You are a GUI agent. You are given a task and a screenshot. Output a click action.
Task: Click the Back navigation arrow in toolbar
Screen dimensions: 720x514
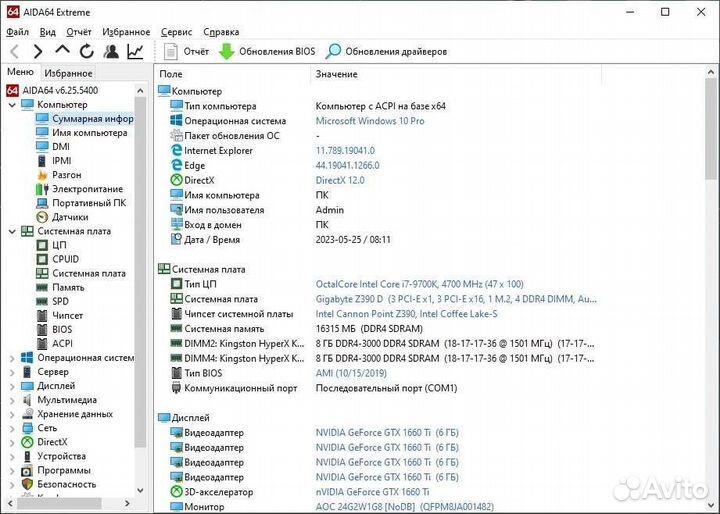pyautogui.click(x=14, y=51)
